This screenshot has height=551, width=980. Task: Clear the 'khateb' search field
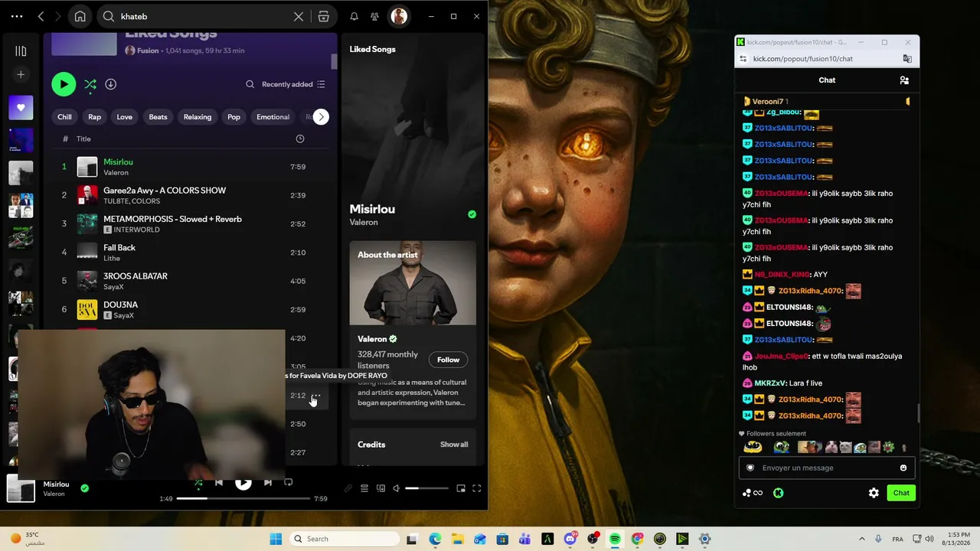click(299, 16)
